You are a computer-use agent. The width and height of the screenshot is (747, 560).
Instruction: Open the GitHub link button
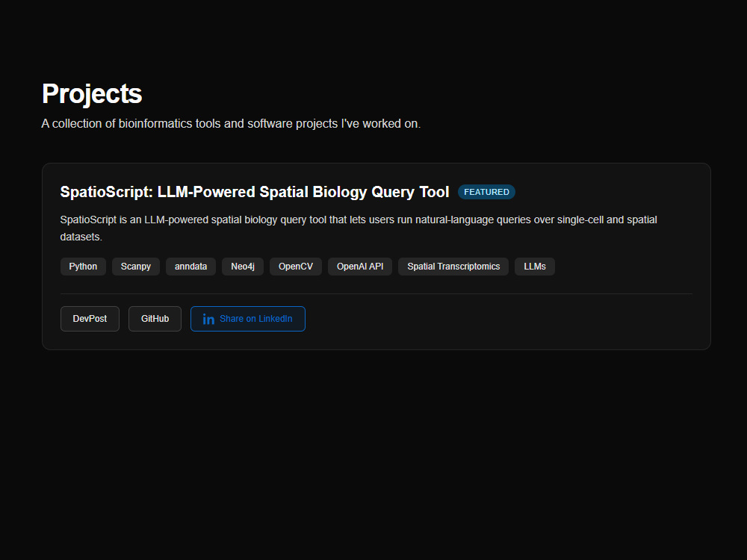[x=155, y=319]
